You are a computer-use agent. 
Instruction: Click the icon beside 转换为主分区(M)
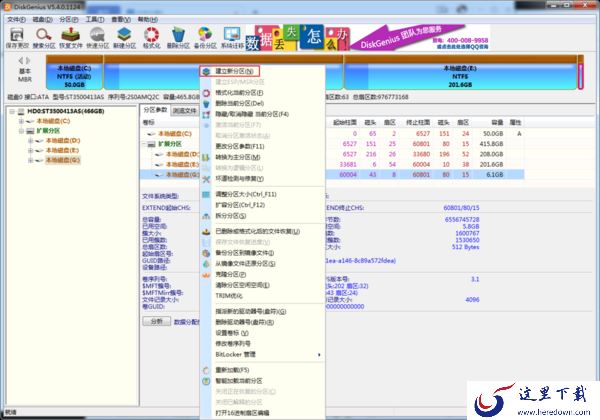(206, 157)
